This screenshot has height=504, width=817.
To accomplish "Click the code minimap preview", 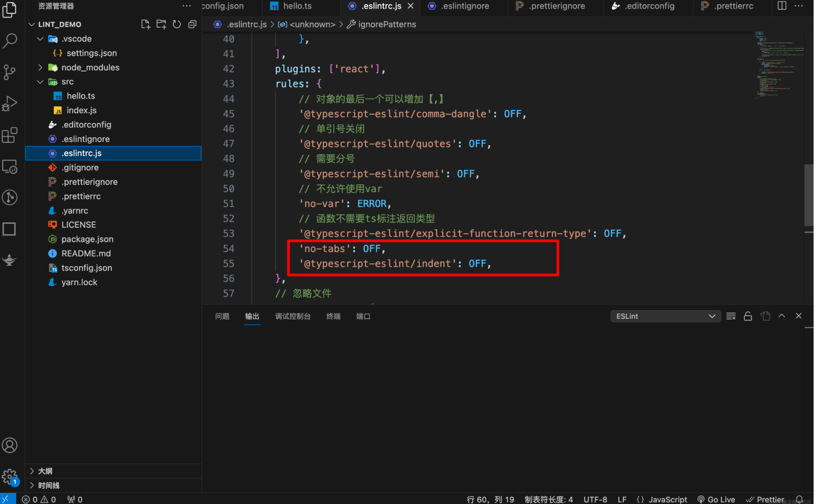I will pyautogui.click(x=779, y=64).
